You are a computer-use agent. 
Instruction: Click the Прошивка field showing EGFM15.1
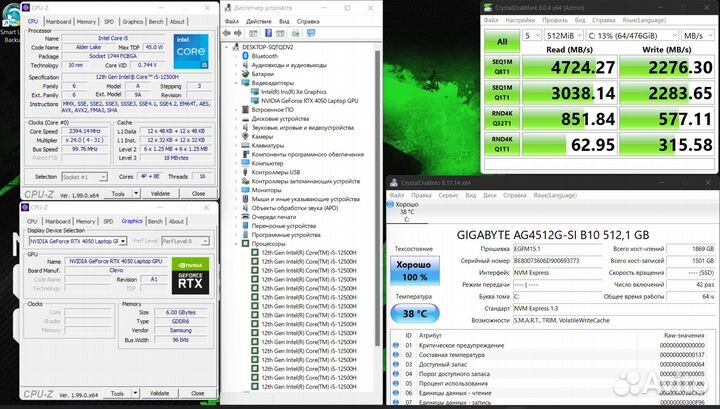pos(557,249)
